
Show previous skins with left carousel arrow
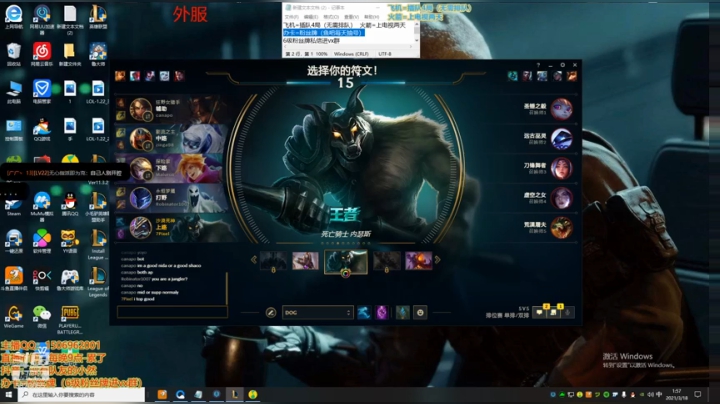click(x=253, y=260)
